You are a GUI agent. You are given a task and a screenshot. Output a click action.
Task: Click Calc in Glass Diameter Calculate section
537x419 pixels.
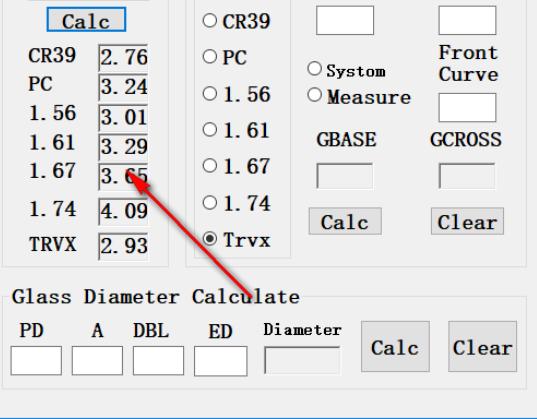click(395, 346)
